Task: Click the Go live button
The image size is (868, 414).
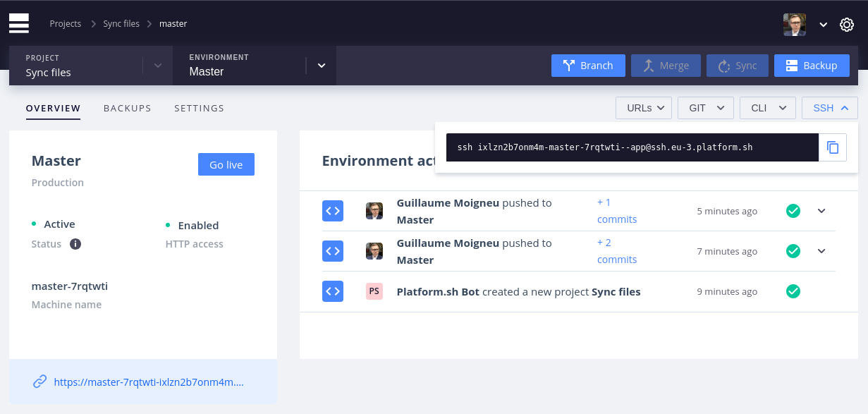Action: click(x=226, y=164)
